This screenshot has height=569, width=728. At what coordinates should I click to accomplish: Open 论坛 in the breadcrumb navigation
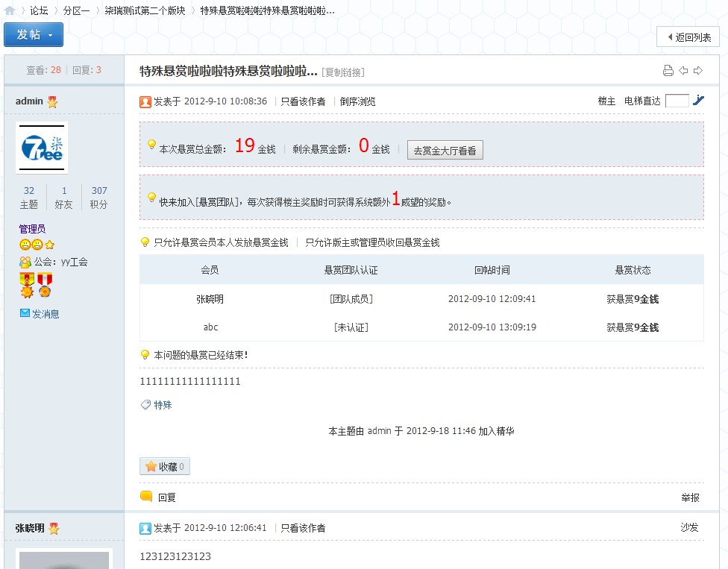[39, 10]
